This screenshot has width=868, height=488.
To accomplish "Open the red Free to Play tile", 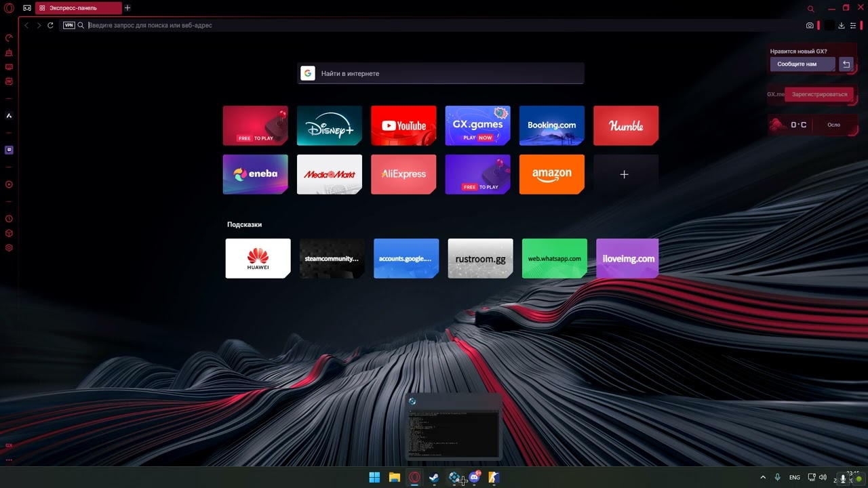I will [x=256, y=125].
